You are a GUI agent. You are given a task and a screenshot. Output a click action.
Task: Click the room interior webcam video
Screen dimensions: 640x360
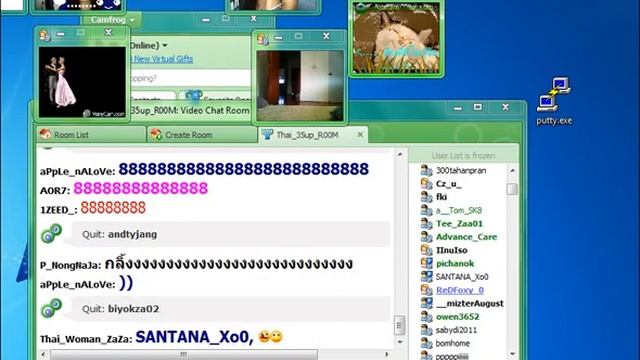300,86
